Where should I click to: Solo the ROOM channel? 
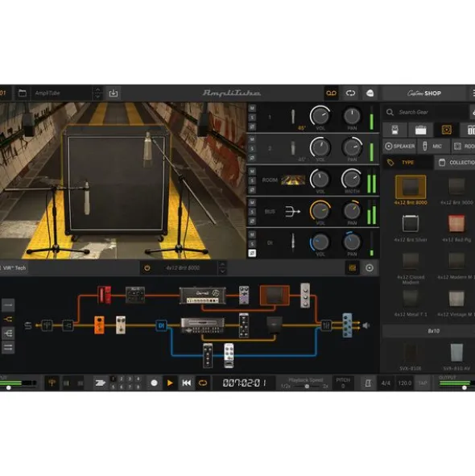(252, 180)
